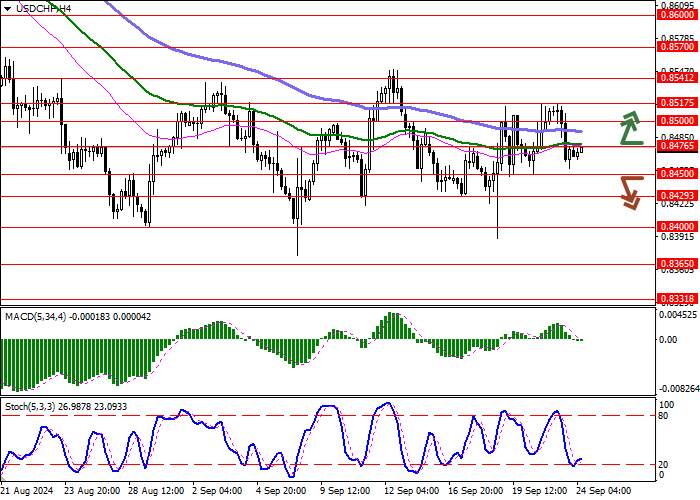Click the 16 Sep 20:00 time label

coord(476,491)
